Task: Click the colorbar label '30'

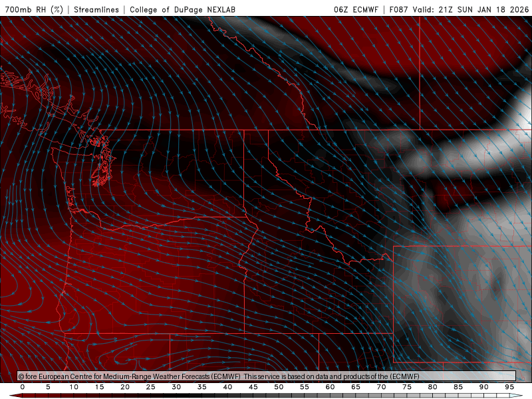Action: point(176,387)
